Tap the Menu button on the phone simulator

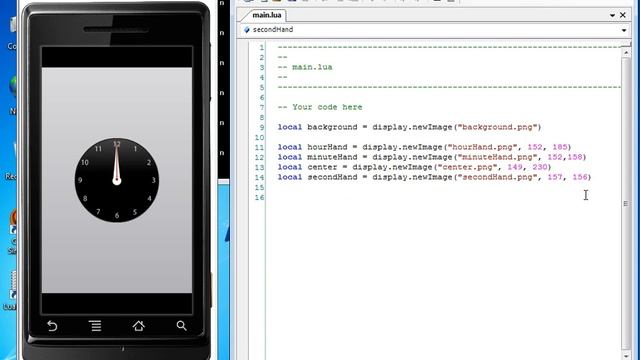[x=95, y=326]
